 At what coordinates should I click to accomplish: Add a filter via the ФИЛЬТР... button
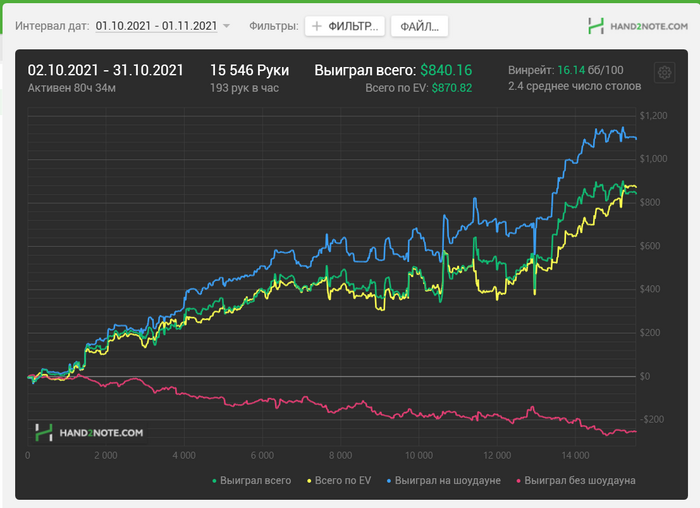(x=345, y=26)
